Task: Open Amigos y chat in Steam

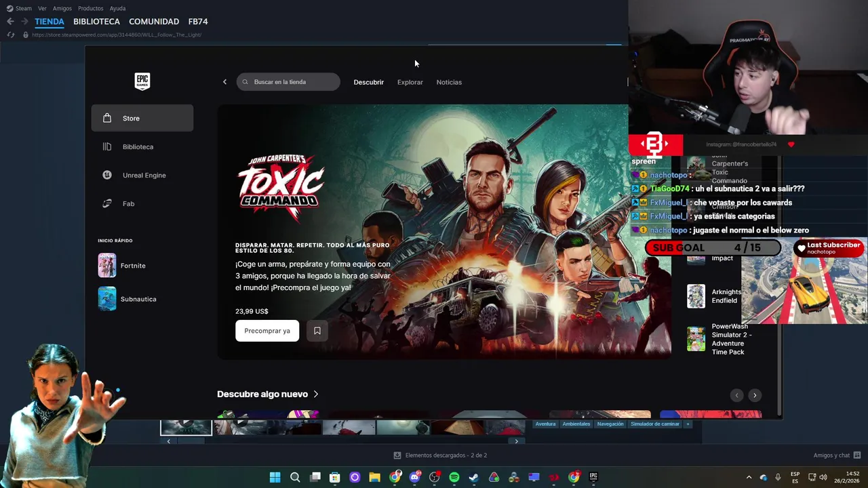Action: [837, 455]
